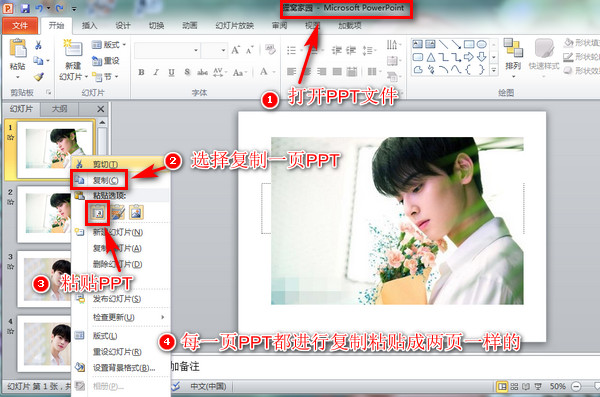Expand the shapes gallery more arrow
This screenshot has width=600, height=397.
point(494,70)
